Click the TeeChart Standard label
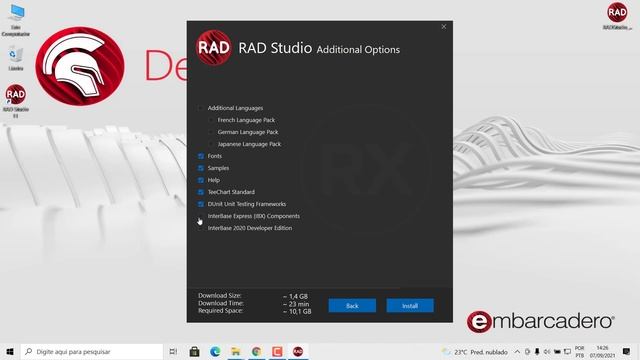The image size is (640, 360). pyautogui.click(x=231, y=192)
